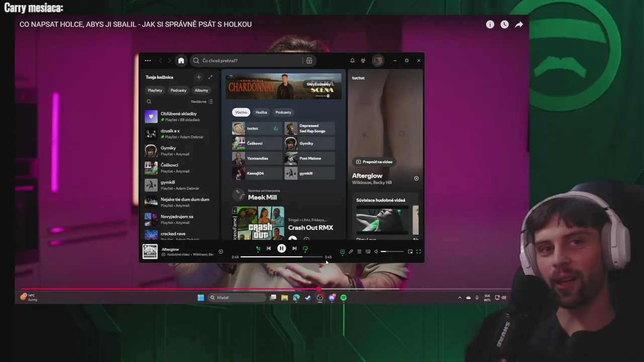Viewport: 644px width, 362px height.
Task: Filter library by Podcasty
Action: [178, 90]
